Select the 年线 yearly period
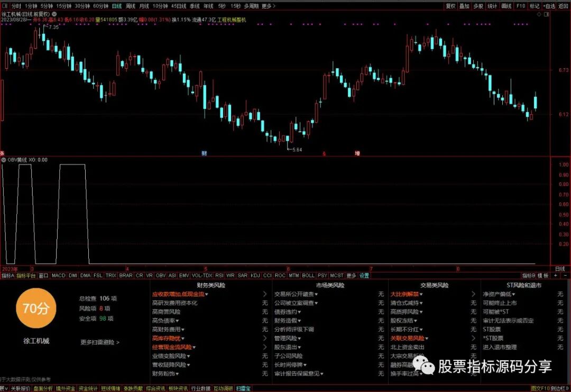 click(x=208, y=6)
